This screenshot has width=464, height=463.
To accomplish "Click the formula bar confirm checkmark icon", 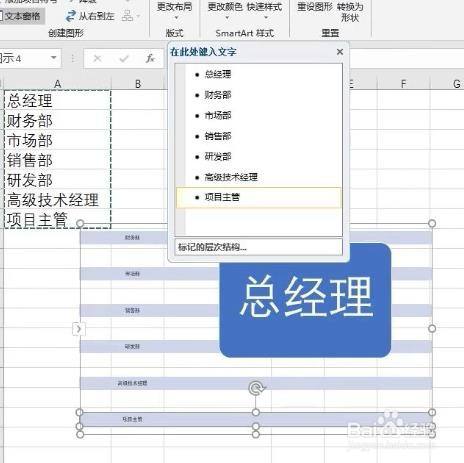I will [x=124, y=59].
